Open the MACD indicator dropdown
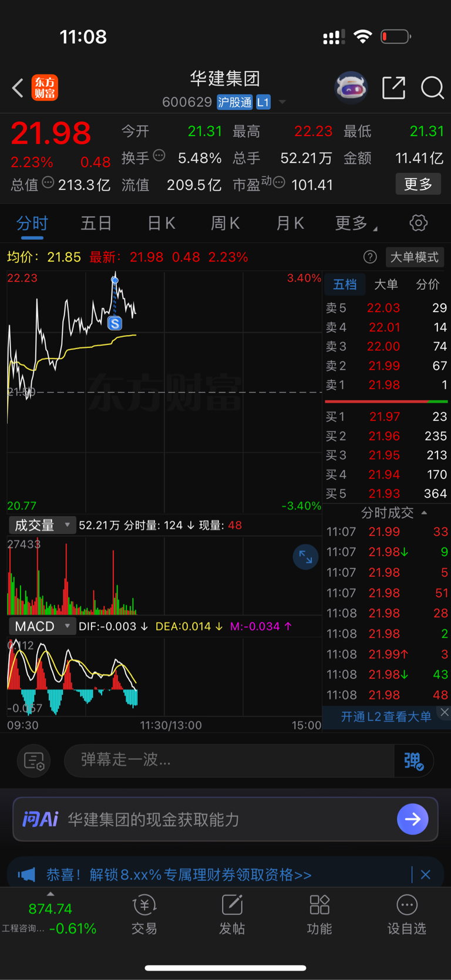Viewport: 451px width, 980px height. point(42,626)
